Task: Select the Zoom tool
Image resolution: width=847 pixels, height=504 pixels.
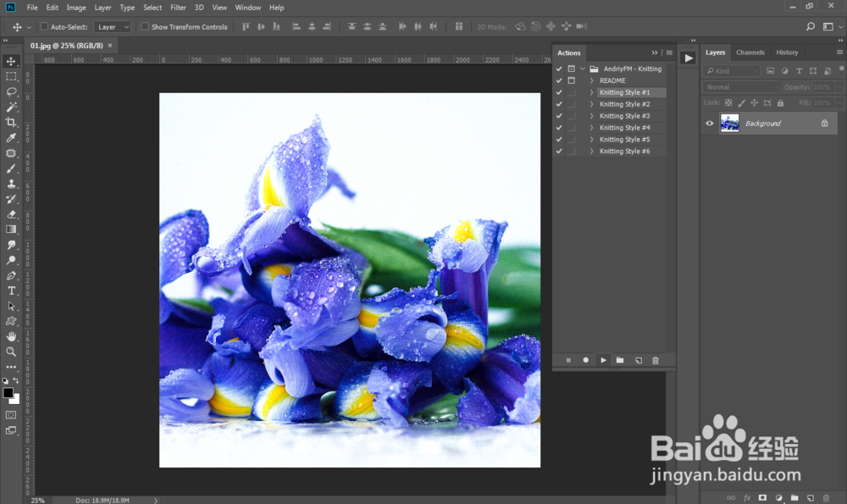Action: coord(12,352)
